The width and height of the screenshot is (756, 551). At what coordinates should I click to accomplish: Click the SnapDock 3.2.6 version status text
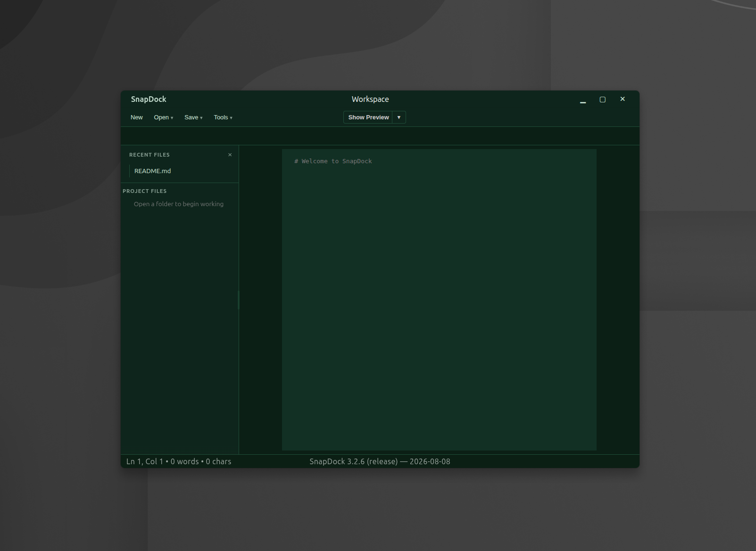[x=380, y=461]
